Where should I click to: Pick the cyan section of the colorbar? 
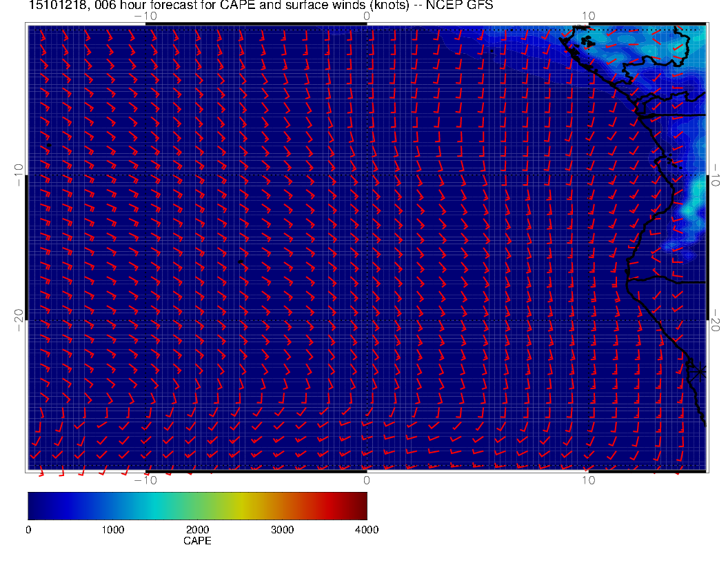155,505
